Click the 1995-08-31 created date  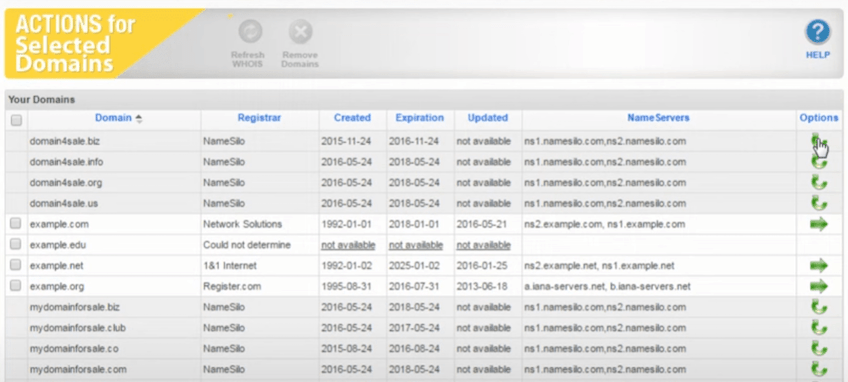(346, 286)
